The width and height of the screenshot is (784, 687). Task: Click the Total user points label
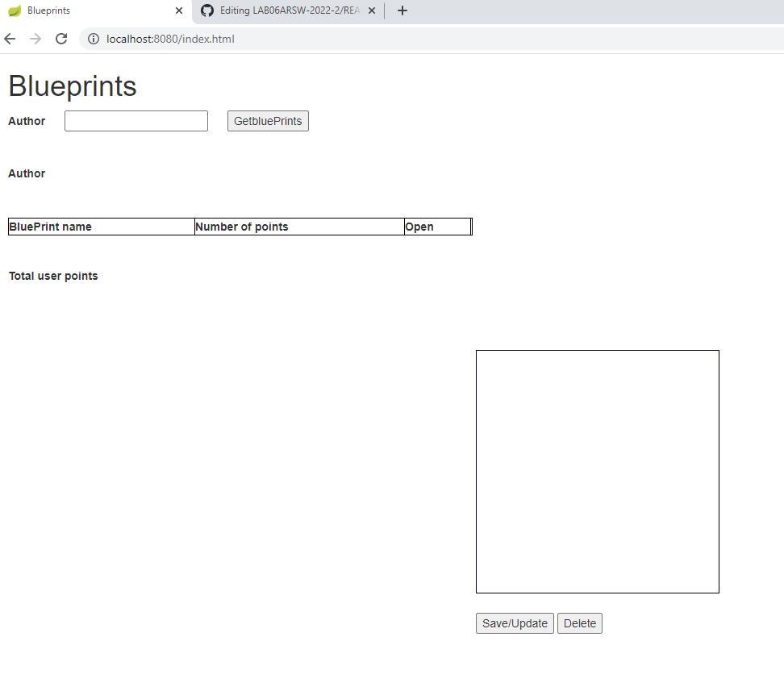(x=53, y=276)
